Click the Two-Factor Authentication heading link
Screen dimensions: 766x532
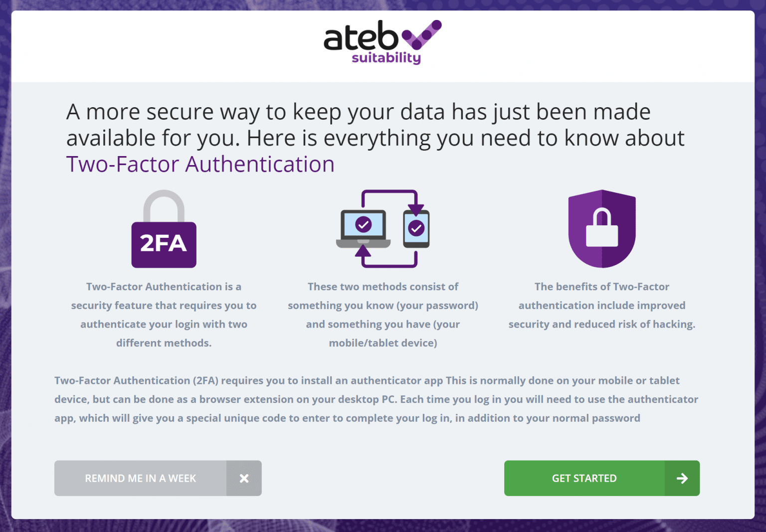pyautogui.click(x=200, y=164)
